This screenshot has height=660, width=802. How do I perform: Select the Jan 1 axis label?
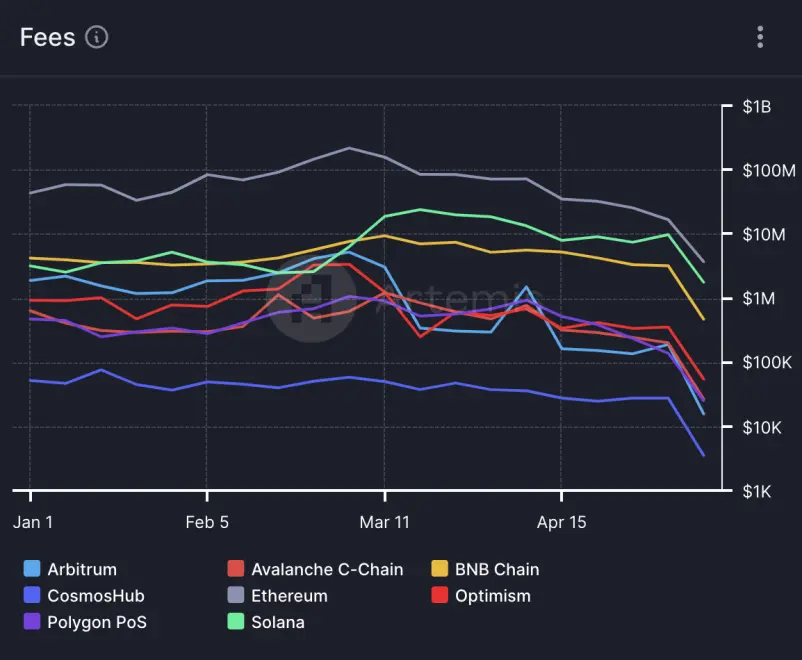[33, 522]
